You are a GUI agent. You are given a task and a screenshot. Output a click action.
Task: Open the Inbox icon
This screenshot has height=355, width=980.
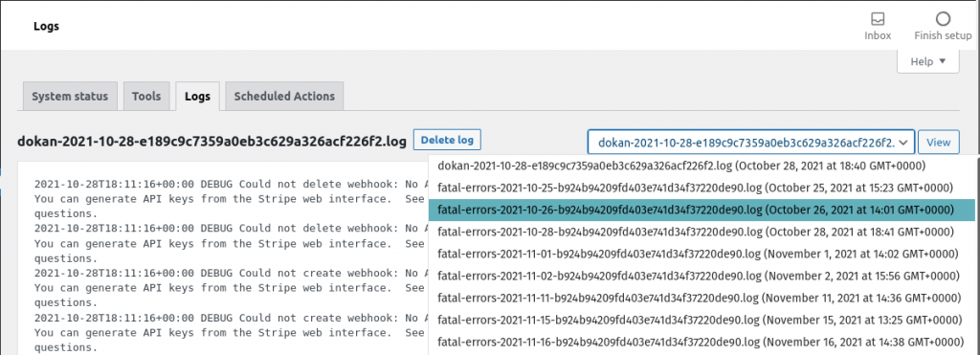point(878,19)
